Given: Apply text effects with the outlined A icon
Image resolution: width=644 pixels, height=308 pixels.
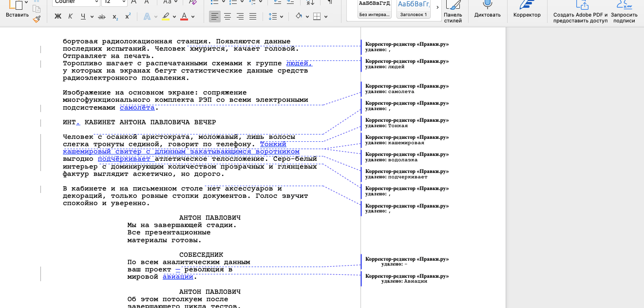Looking at the screenshot, I should point(147,17).
